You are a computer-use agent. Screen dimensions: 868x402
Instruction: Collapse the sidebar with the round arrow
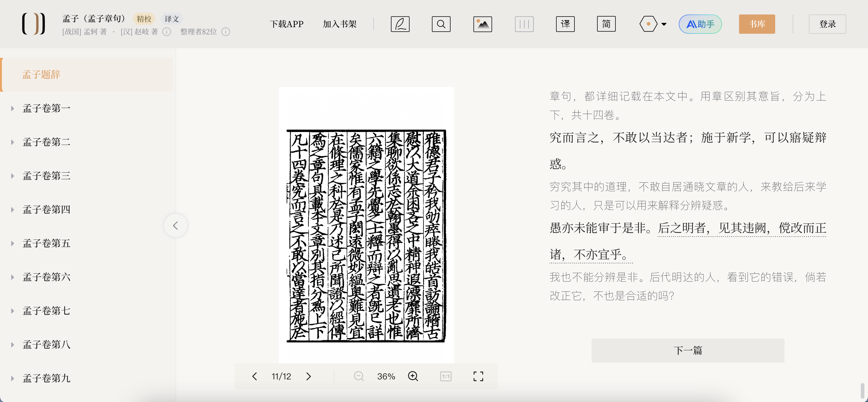(x=175, y=225)
